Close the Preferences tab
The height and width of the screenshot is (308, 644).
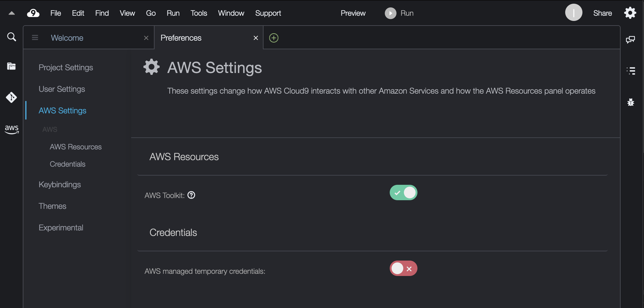click(256, 38)
